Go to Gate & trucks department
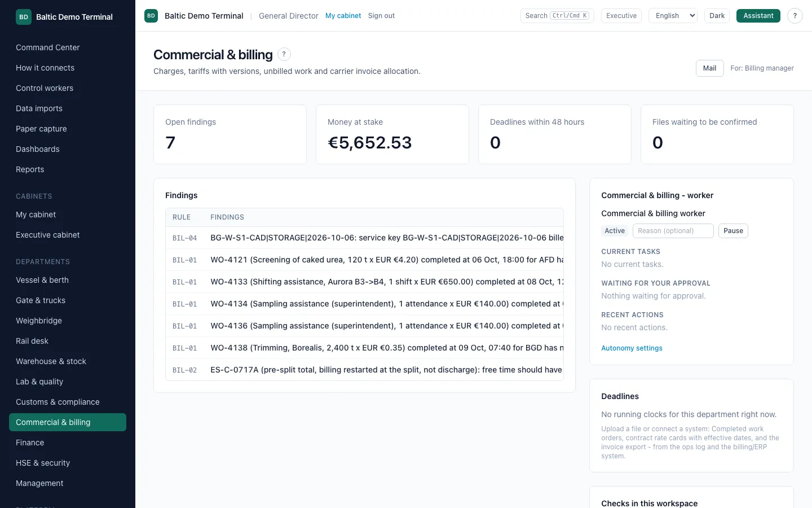The width and height of the screenshot is (812, 508). [x=68, y=300]
